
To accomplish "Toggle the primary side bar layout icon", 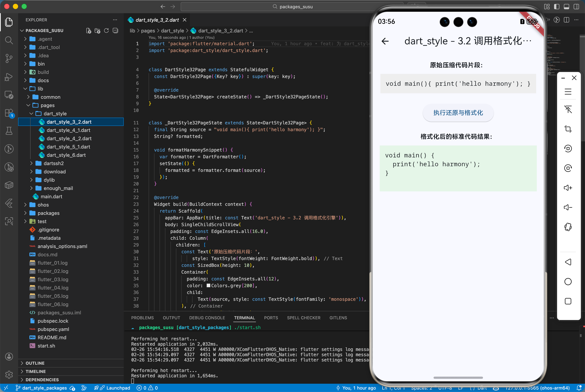I will [557, 6].
